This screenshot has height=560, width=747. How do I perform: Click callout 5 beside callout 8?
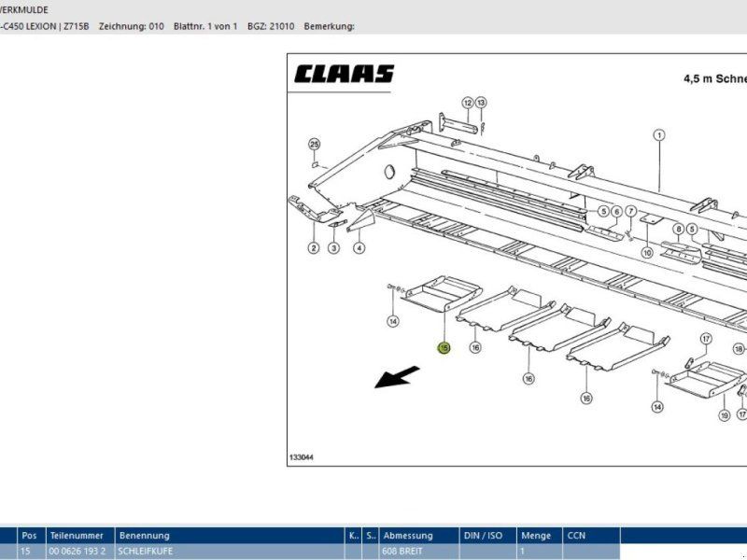(692, 230)
